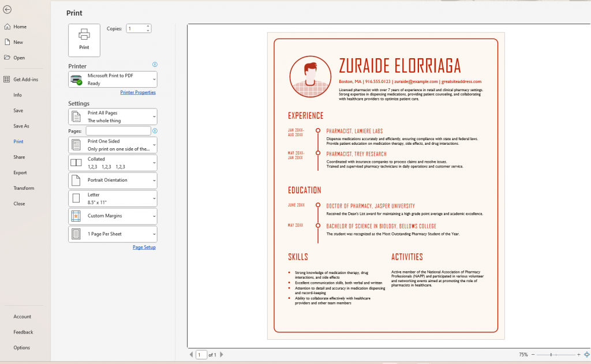Click the Print button with printer icon

[84, 40]
